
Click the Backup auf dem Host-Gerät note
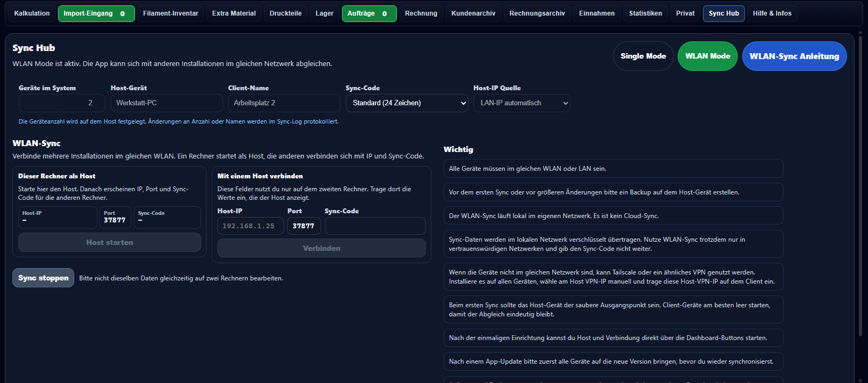[x=614, y=192]
